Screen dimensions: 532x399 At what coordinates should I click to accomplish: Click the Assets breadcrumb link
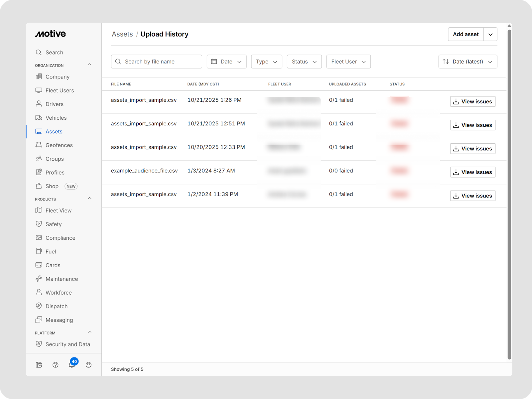coord(122,34)
